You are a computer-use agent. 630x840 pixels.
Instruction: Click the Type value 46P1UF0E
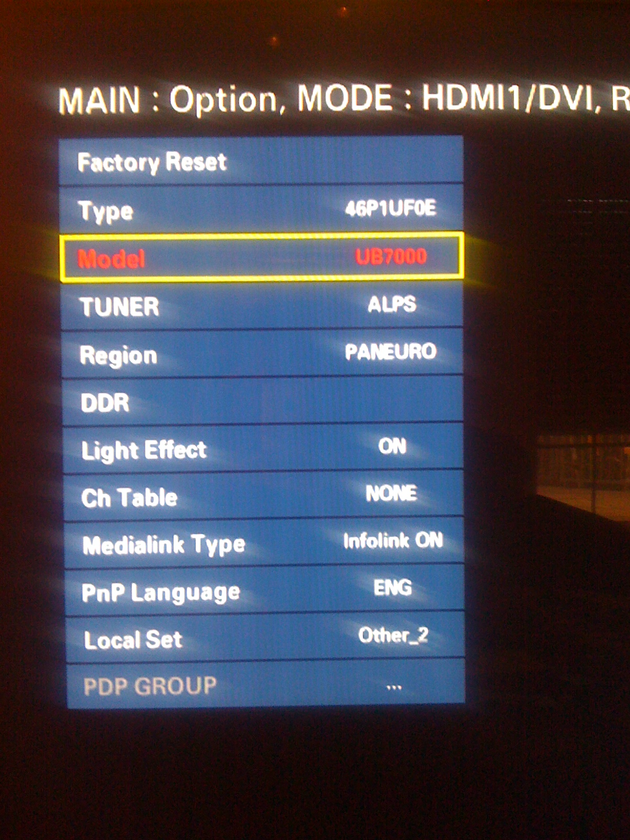[391, 208]
